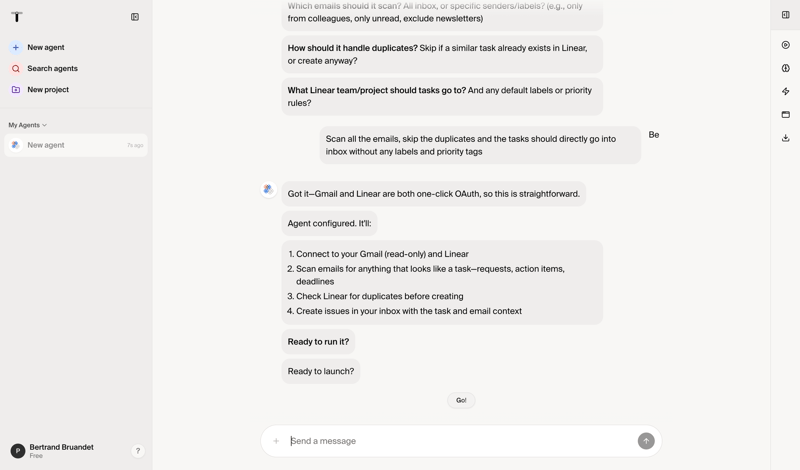
Task: Click the Go! suggestion button
Action: pyautogui.click(x=461, y=400)
